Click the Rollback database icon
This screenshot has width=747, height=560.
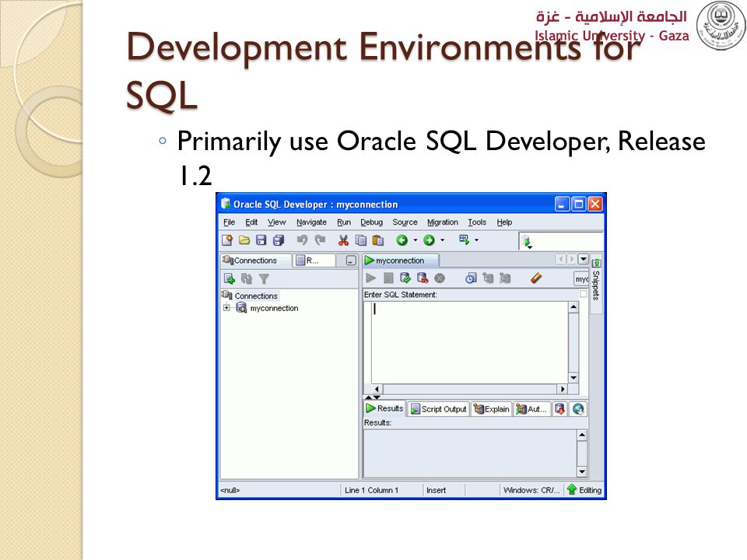[x=423, y=278]
